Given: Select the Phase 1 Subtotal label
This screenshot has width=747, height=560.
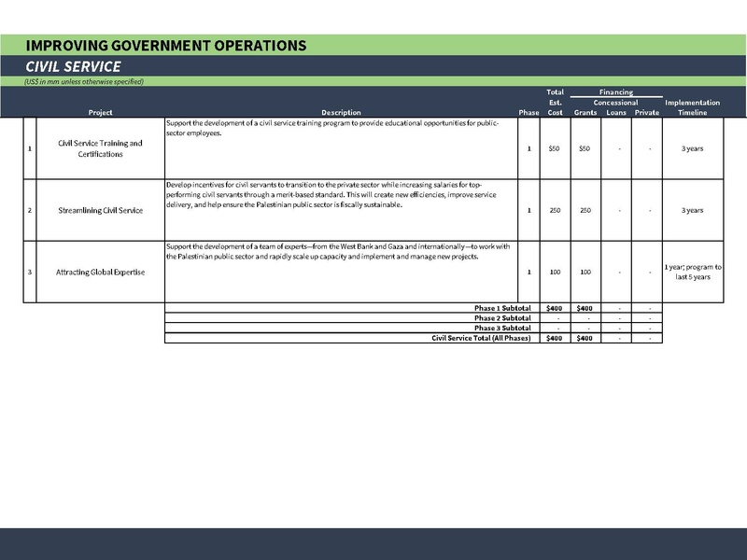Looking at the screenshot, I should pos(501,308).
